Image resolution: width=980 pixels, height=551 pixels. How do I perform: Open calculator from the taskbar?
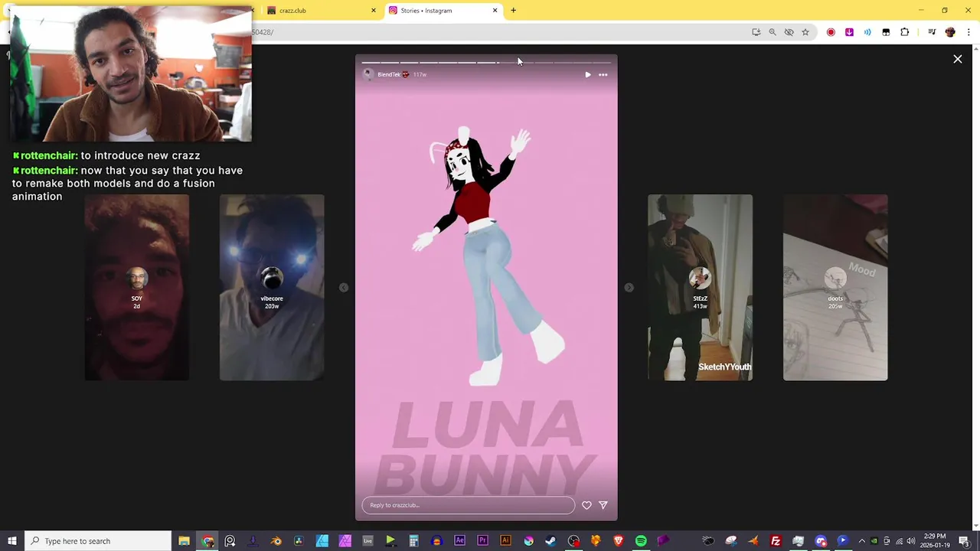(x=413, y=541)
